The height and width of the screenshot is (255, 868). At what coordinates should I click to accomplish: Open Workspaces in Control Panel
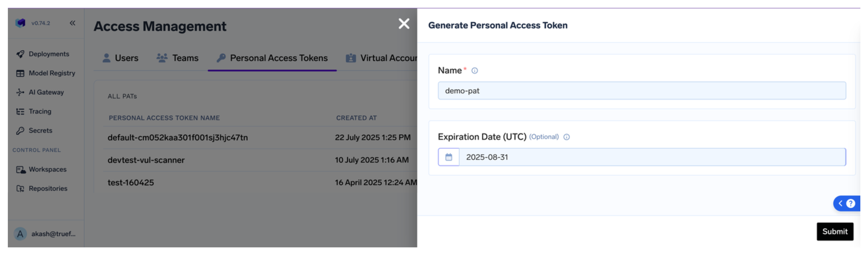(x=47, y=170)
